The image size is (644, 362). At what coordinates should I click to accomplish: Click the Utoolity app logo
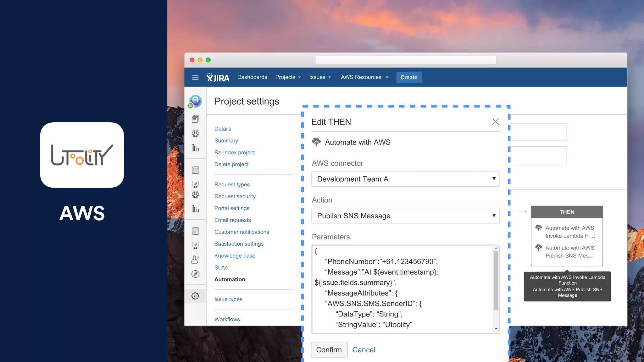click(82, 155)
